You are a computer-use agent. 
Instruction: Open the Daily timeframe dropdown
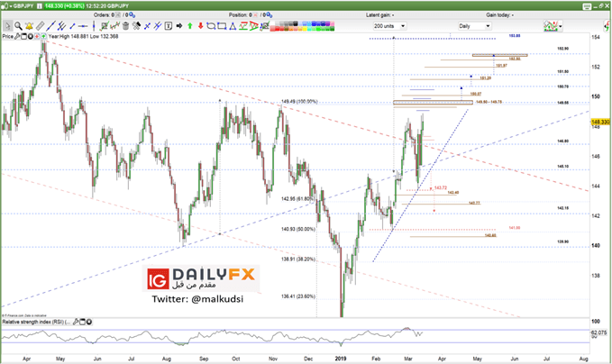474,26
